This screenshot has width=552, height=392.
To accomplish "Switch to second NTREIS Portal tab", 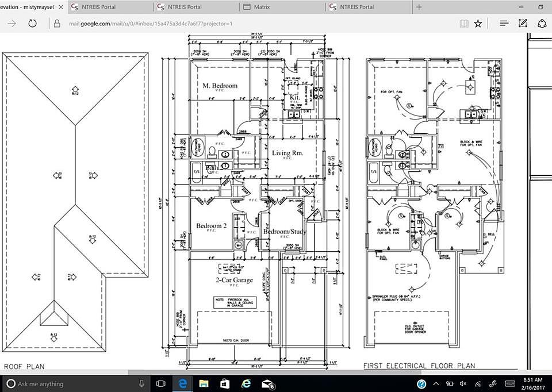I will (196, 7).
